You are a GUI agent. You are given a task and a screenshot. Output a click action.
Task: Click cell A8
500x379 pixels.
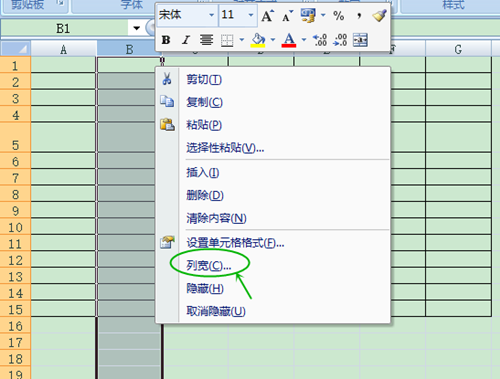click(x=64, y=194)
